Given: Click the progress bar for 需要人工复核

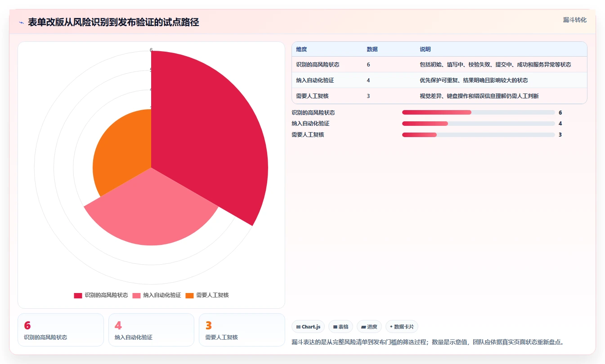Looking at the screenshot, I should (479, 135).
